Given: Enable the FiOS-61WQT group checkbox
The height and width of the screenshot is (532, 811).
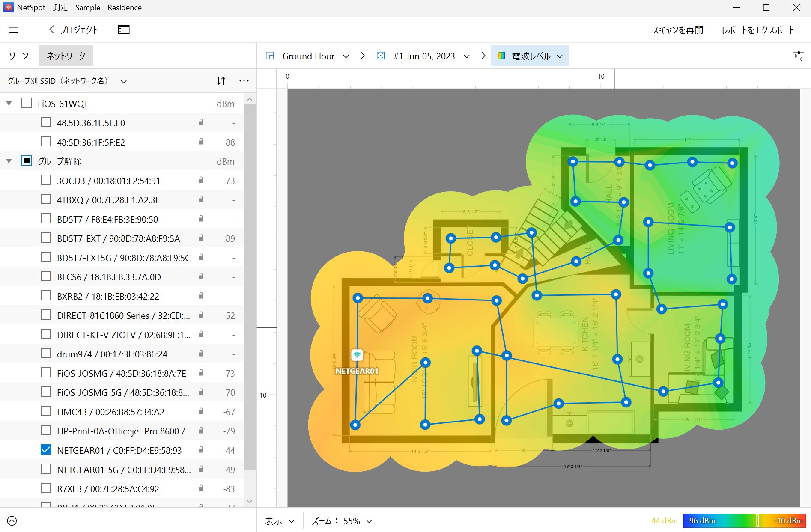Looking at the screenshot, I should (27, 103).
